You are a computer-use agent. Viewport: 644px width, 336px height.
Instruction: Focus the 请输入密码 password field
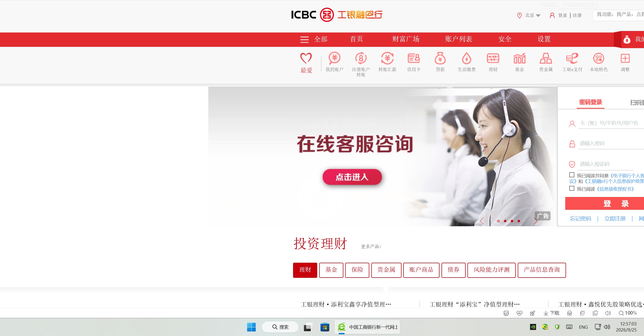coord(611,144)
